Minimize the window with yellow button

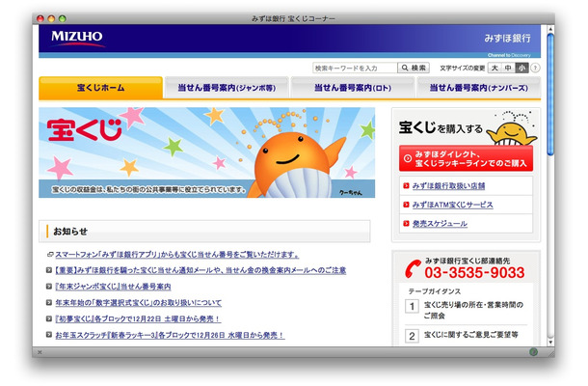pyautogui.click(x=51, y=18)
